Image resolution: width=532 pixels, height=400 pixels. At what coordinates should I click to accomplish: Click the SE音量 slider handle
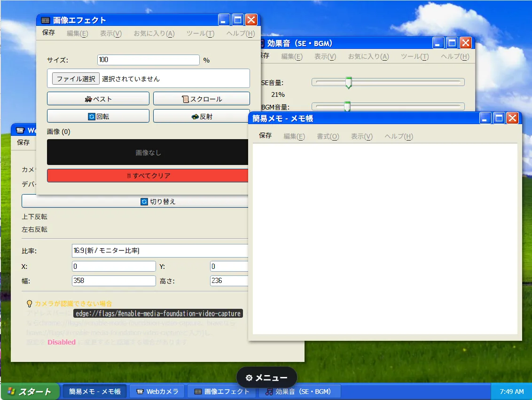(348, 83)
